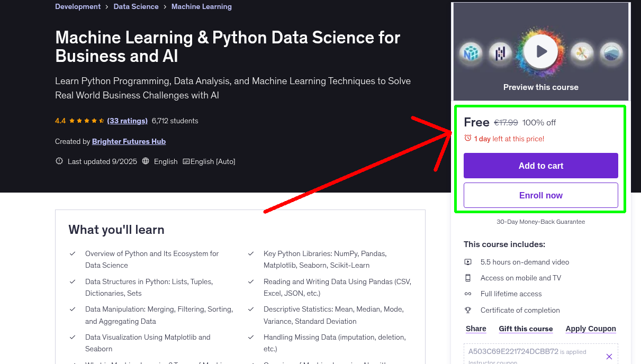Image resolution: width=641 pixels, height=364 pixels.
Task: Click the NumPy cube logo in the preview
Action: (x=471, y=53)
